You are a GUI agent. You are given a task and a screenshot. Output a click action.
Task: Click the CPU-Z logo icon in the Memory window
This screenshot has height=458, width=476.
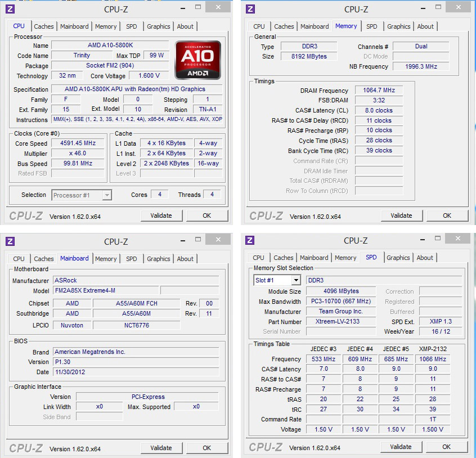click(250, 9)
